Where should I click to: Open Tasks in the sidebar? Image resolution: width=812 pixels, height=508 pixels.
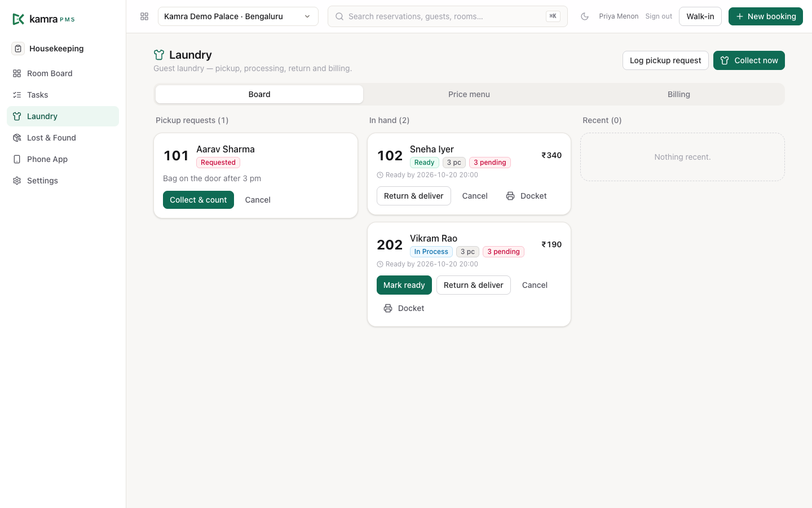tap(63, 95)
